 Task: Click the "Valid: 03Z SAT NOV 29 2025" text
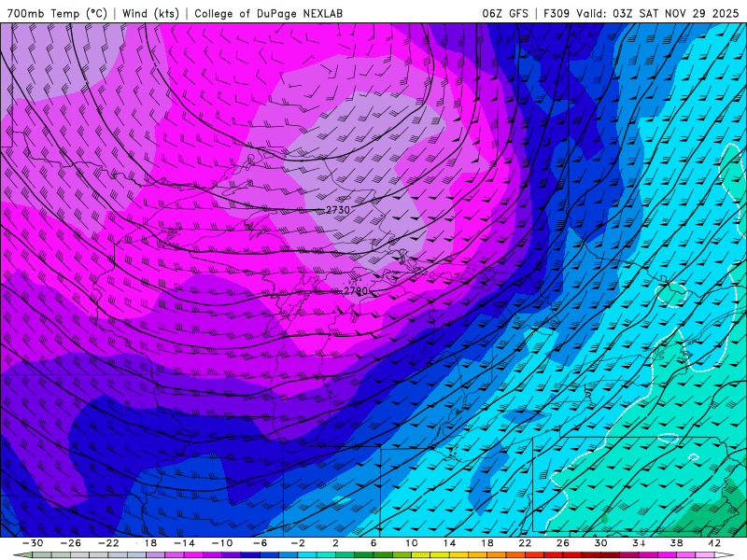657,13
